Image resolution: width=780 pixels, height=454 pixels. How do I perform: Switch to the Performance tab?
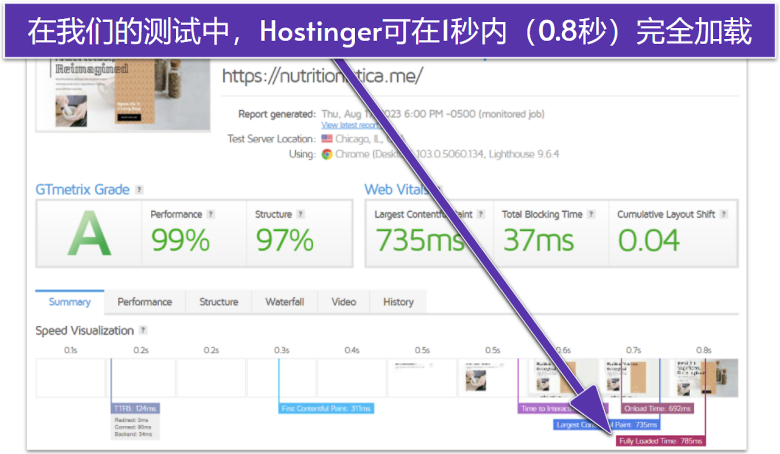145,302
